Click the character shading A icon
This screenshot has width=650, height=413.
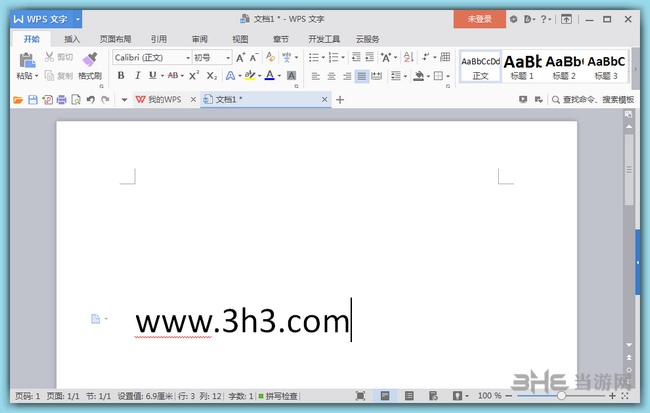tap(291, 75)
